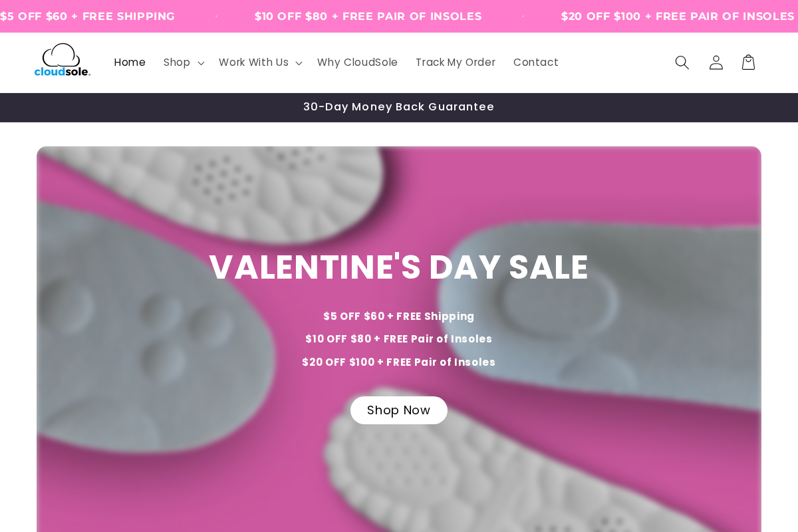Viewport: 798px width, 532px height.
Task: Click the person silhouette icon
Action: point(716,63)
